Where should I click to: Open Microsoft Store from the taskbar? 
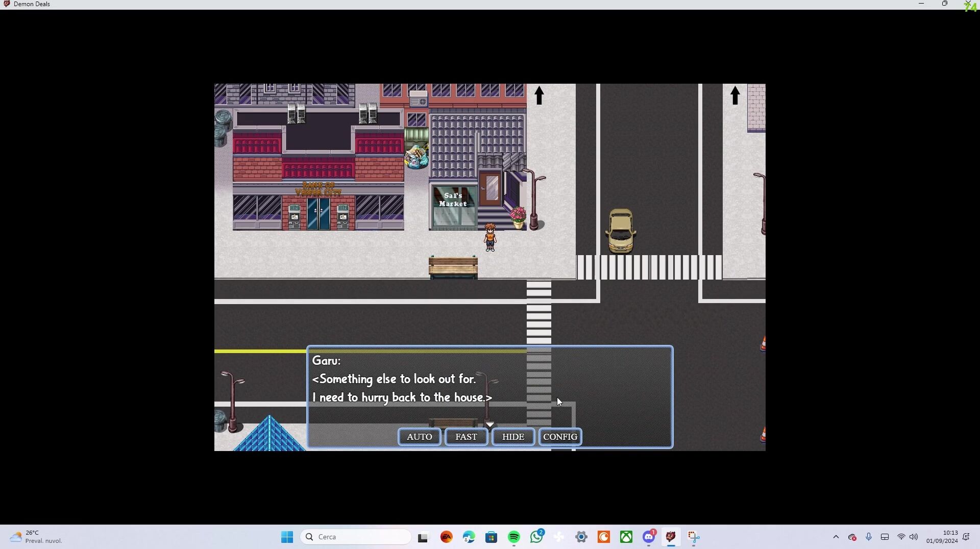(491, 537)
